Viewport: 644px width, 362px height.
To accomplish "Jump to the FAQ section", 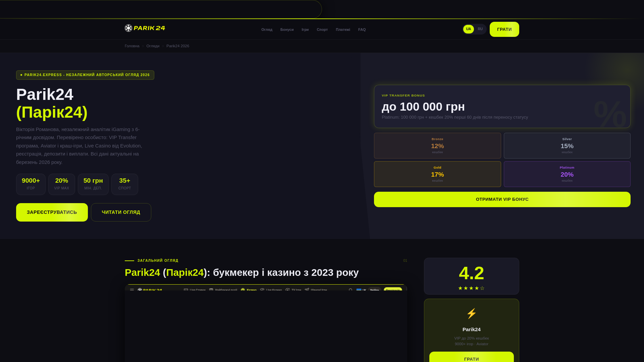I will (362, 29).
